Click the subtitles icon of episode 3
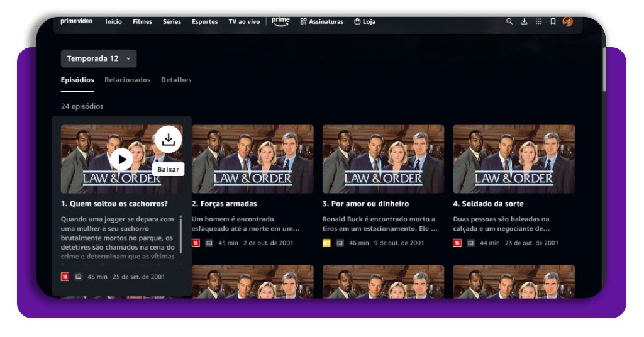 340,243
